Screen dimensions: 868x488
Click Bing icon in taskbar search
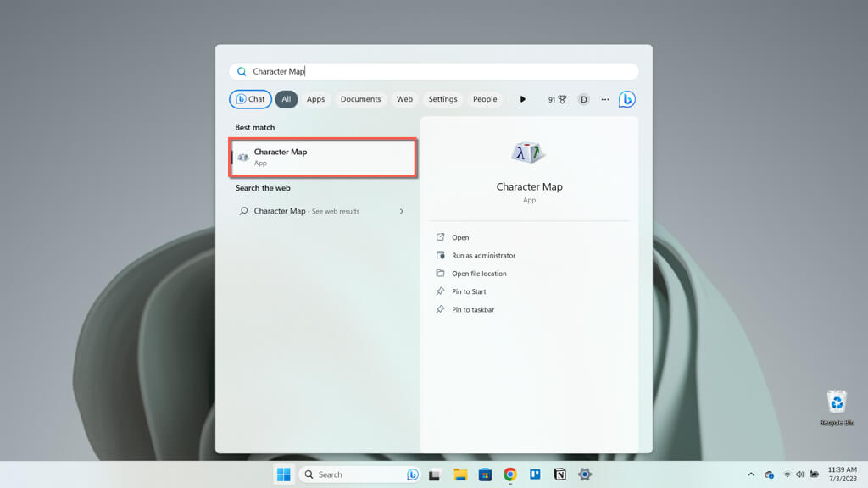[x=413, y=474]
